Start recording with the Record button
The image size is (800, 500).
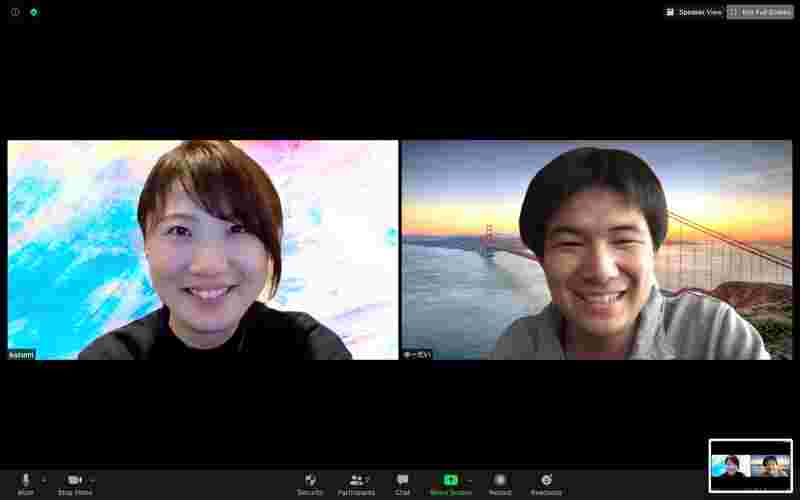click(500, 483)
